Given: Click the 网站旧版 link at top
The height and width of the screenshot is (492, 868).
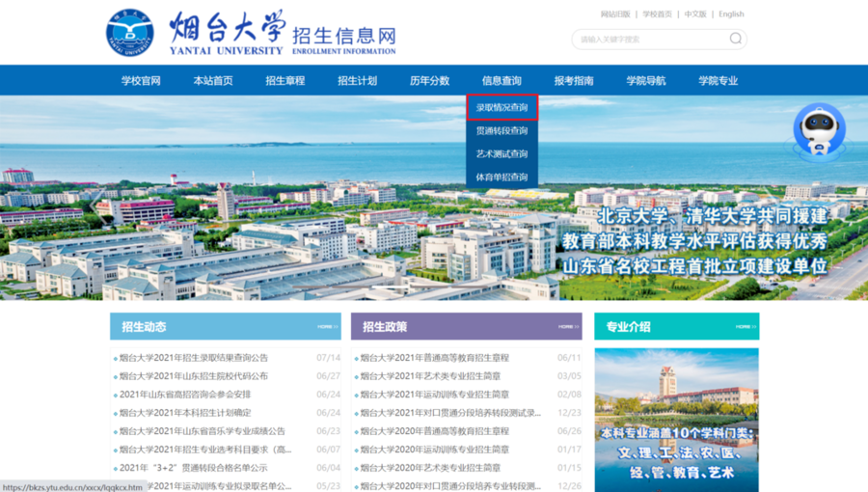Looking at the screenshot, I should pyautogui.click(x=615, y=14).
